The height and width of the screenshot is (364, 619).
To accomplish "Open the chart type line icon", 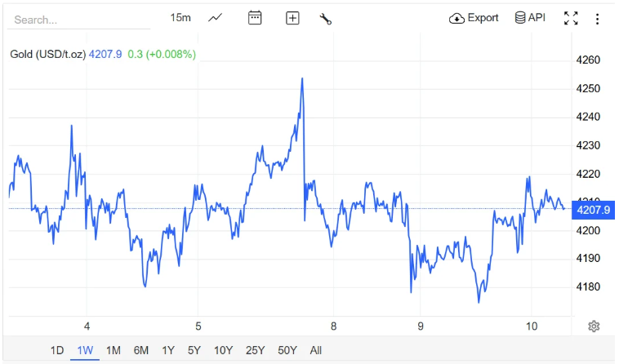I will coord(216,18).
